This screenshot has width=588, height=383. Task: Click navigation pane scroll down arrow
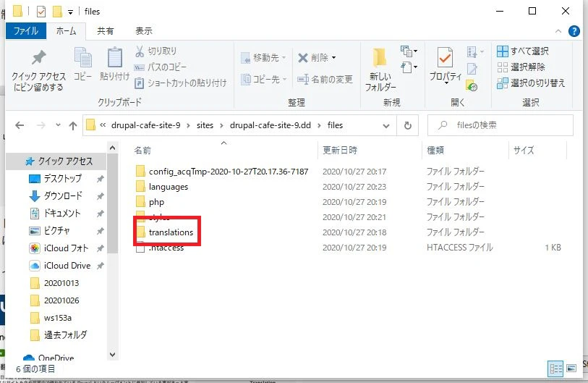click(x=113, y=355)
